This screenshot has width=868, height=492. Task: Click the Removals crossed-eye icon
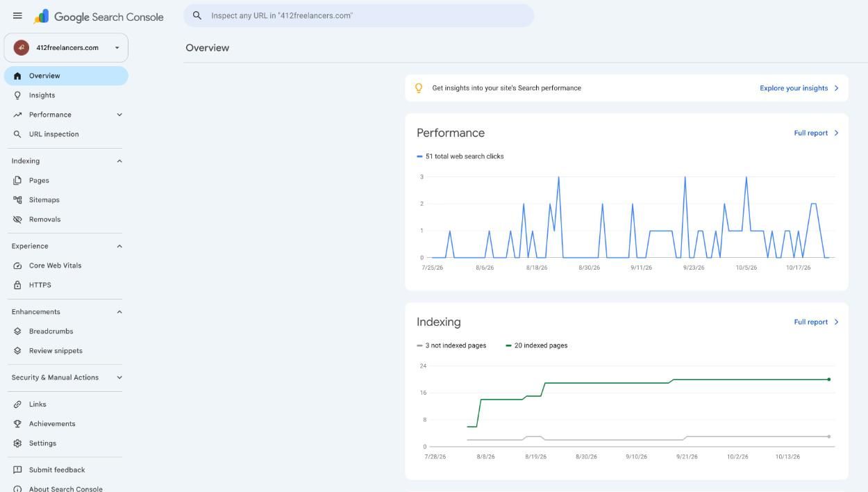click(17, 220)
